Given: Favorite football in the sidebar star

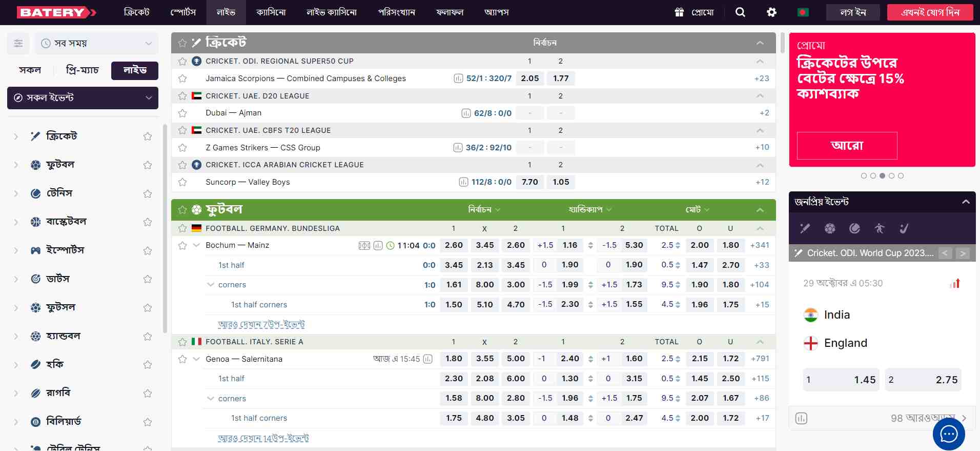Looking at the screenshot, I should point(148,165).
